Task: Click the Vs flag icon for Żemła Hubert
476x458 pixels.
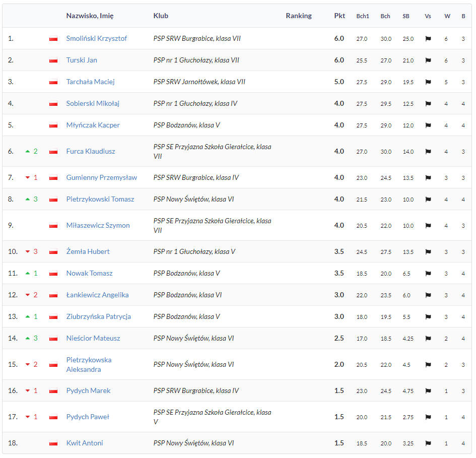Action: (x=428, y=252)
